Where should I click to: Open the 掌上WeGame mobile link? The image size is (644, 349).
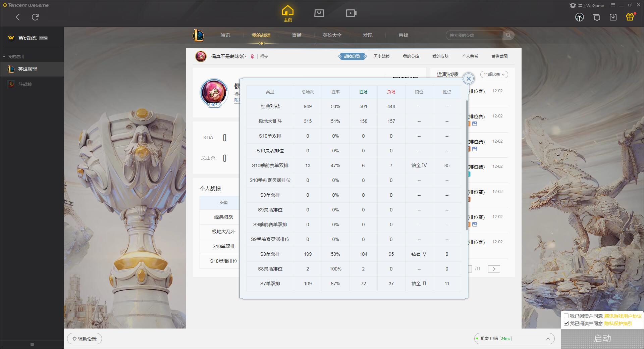coord(587,5)
